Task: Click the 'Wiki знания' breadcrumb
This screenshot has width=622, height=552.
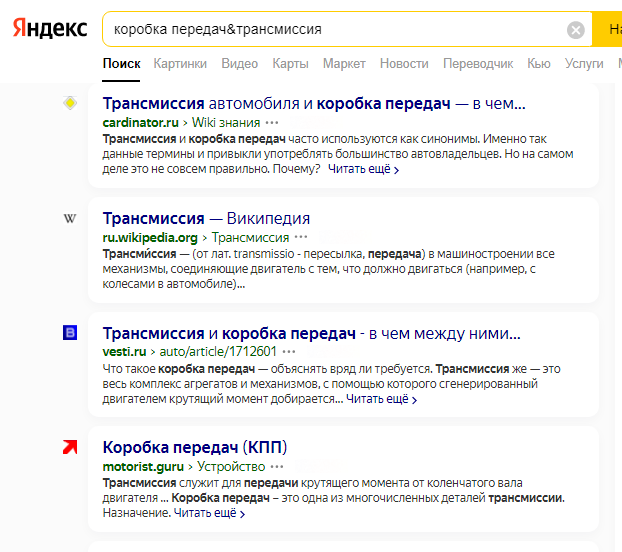Action: 226,123
